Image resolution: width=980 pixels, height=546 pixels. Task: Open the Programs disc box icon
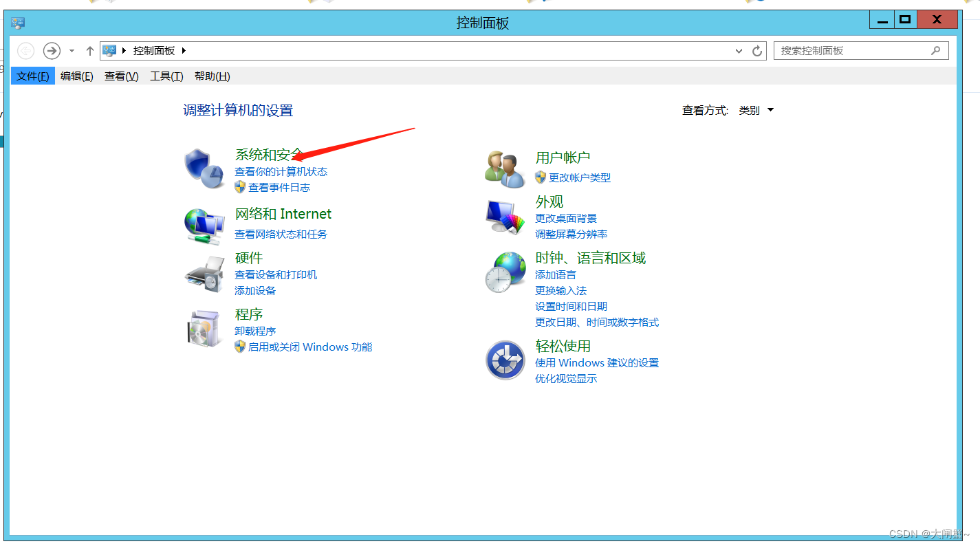[x=204, y=328]
